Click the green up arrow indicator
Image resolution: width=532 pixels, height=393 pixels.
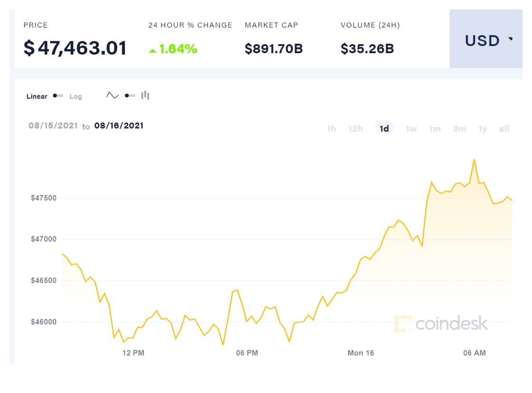152,50
